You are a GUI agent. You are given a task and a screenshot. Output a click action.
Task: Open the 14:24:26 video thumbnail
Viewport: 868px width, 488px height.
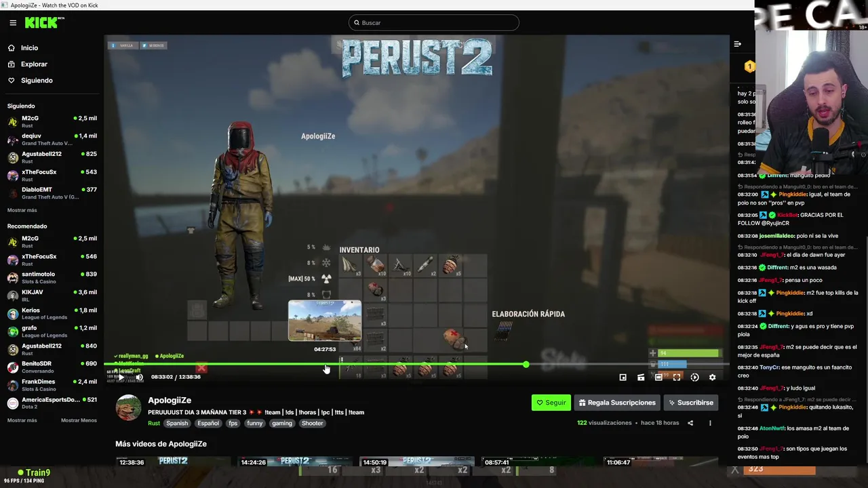[294, 462]
